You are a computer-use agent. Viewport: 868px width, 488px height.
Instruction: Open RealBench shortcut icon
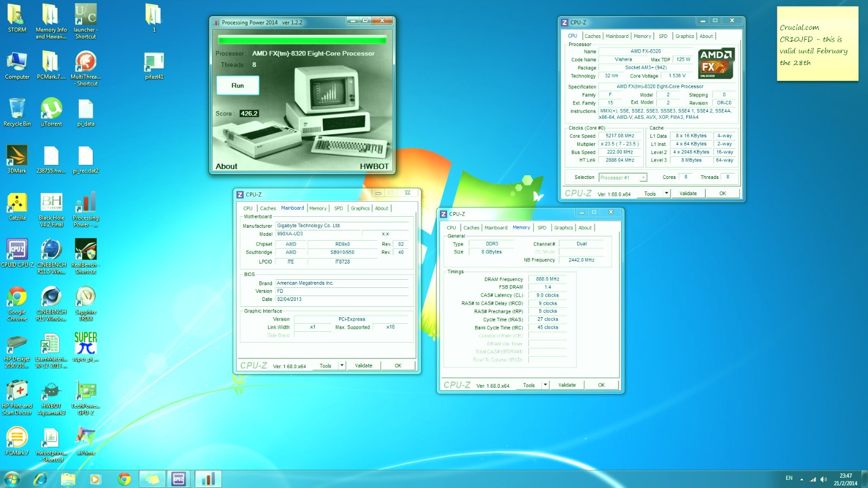(86, 256)
